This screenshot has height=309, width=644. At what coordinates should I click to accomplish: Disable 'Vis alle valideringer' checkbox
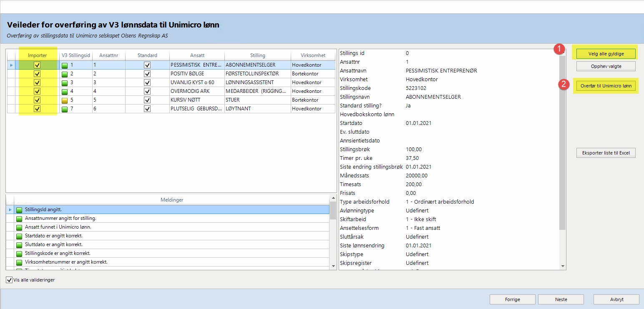pyautogui.click(x=9, y=280)
